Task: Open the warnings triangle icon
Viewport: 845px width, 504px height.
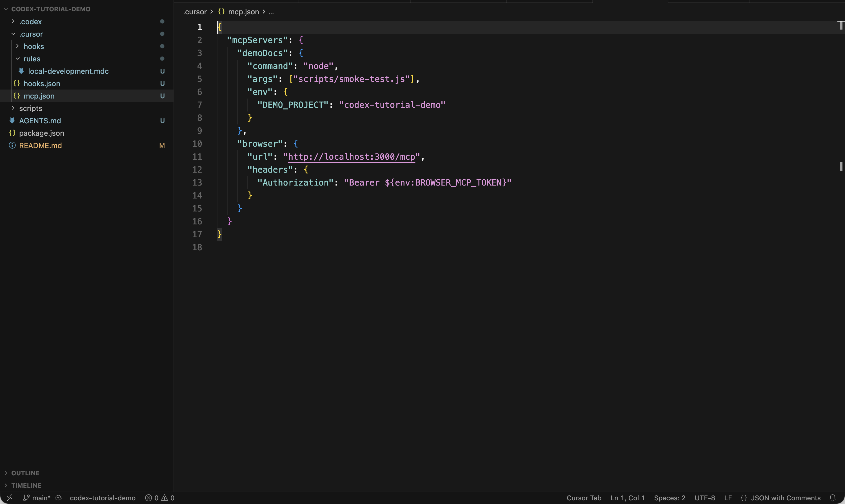Action: tap(165, 498)
